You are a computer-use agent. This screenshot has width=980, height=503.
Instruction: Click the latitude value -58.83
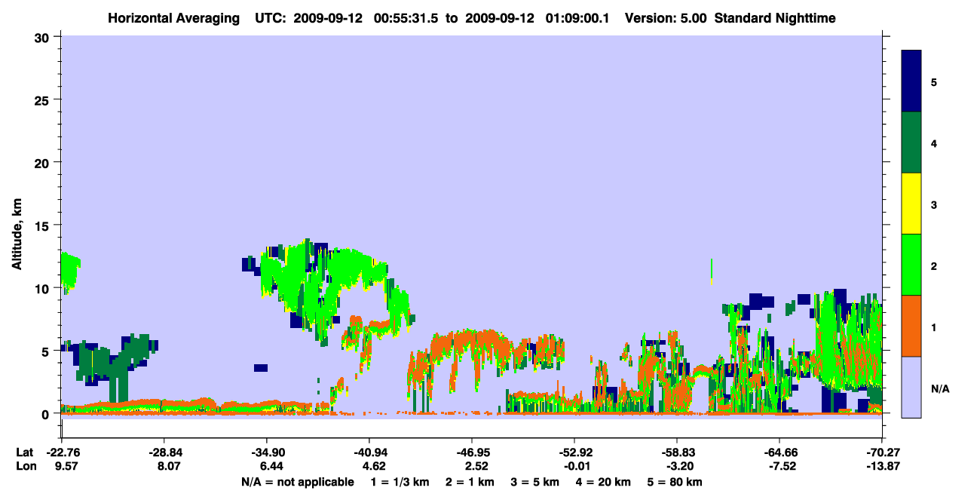coord(677,452)
